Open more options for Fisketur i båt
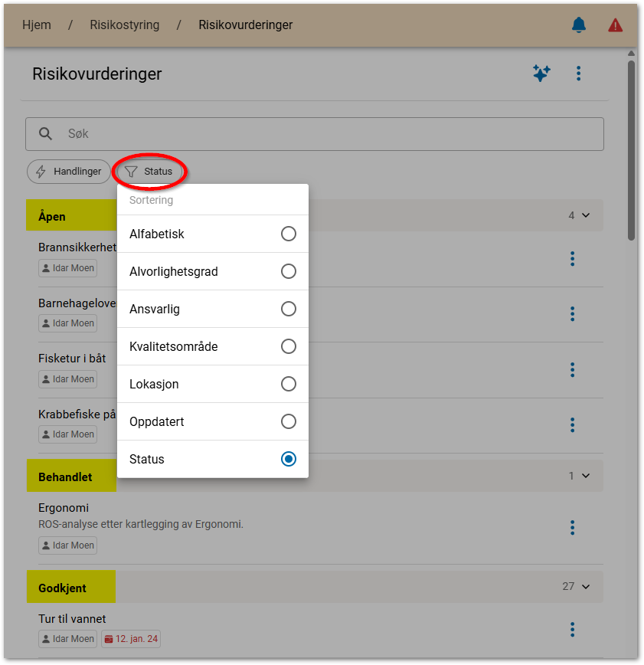The height and width of the screenshot is (665, 644). click(572, 370)
